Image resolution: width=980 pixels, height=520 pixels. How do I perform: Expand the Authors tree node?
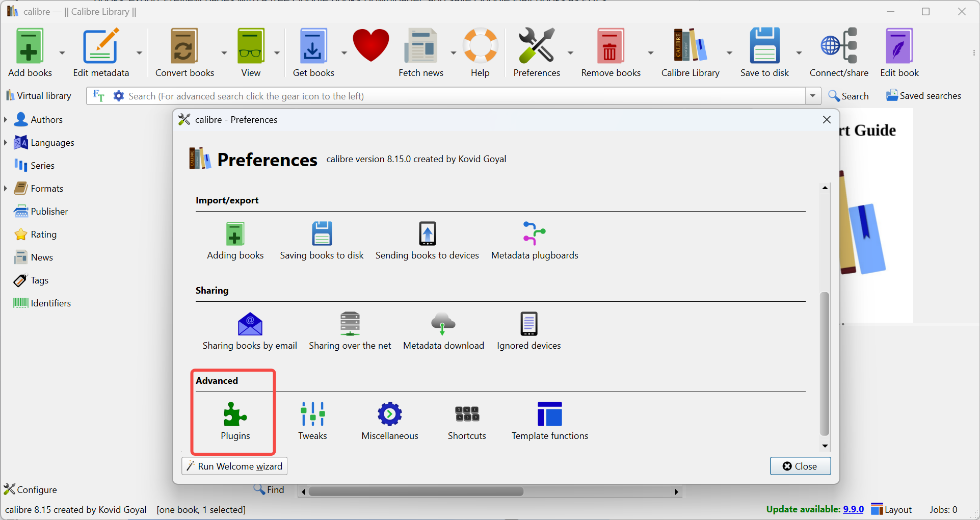pos(6,119)
